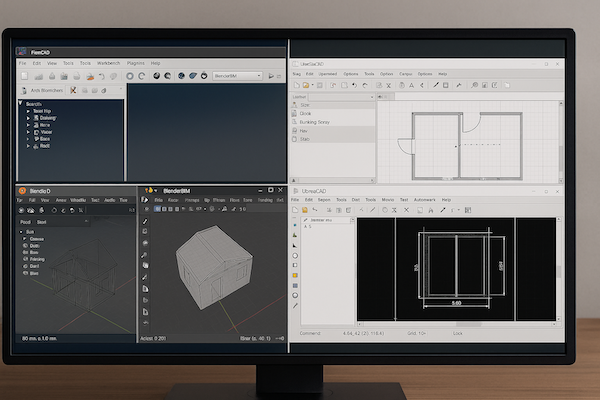Open the Workbench menu in FleeCAD
Screen dimensions: 600x400
coord(108,63)
